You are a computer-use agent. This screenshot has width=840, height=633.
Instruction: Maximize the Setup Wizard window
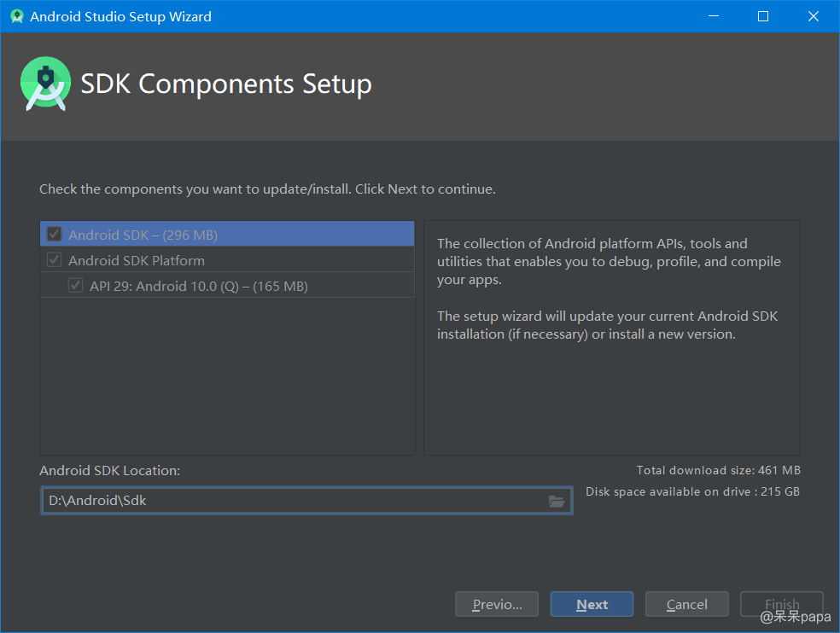coord(763,16)
